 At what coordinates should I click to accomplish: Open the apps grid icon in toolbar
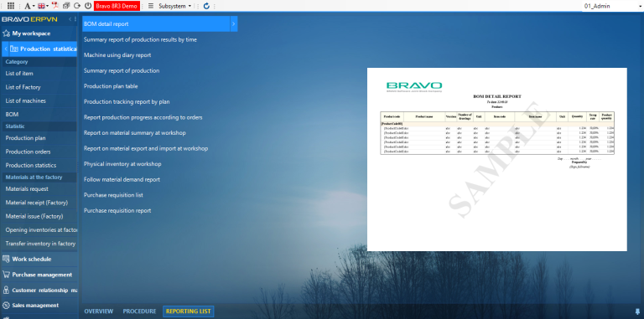[11, 6]
